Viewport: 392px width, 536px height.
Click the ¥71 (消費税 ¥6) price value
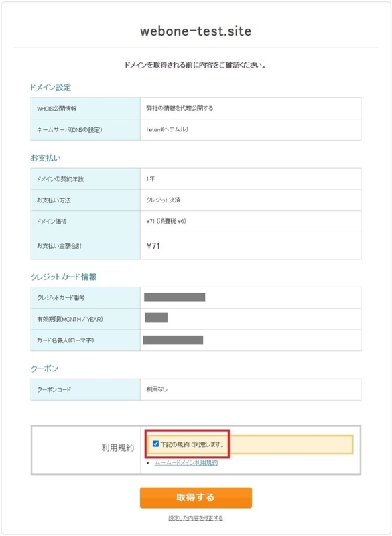(x=166, y=222)
